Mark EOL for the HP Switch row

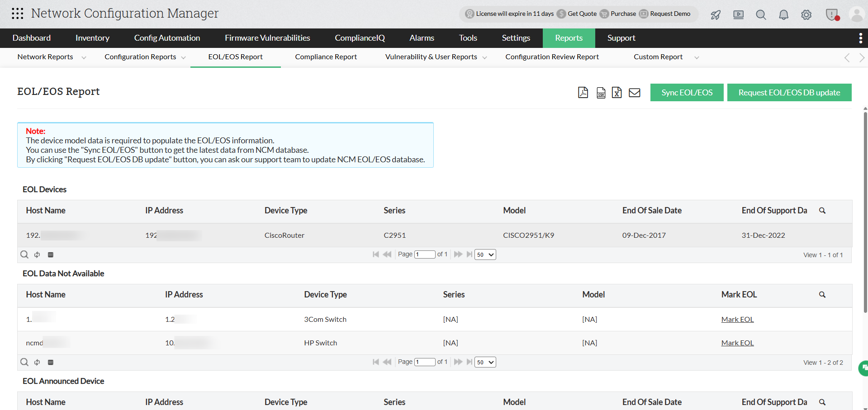tap(737, 343)
